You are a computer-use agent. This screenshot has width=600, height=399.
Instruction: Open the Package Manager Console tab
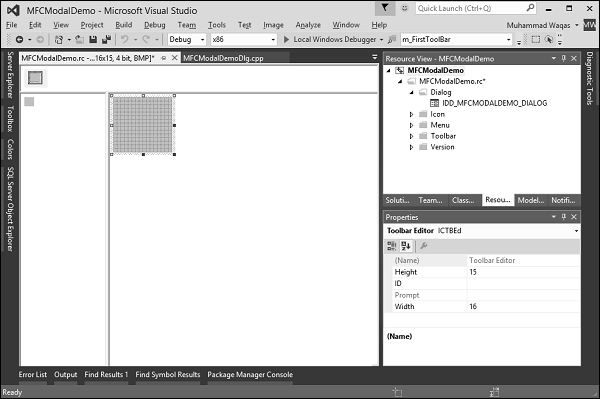tap(250, 375)
